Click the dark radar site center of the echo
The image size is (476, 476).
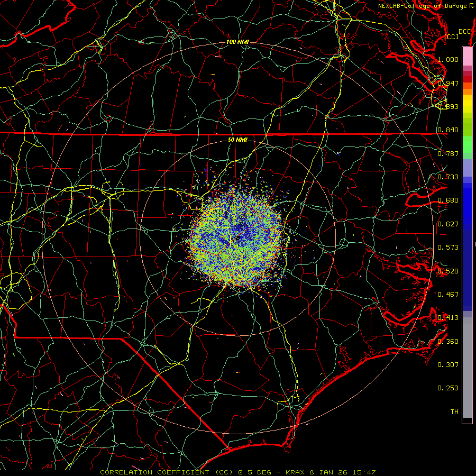pos(237,237)
